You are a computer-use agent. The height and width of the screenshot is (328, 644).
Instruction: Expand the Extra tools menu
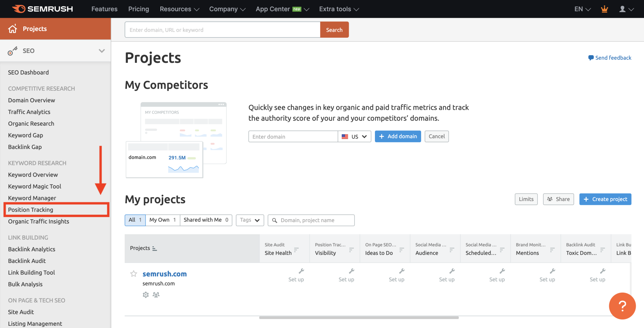(339, 9)
